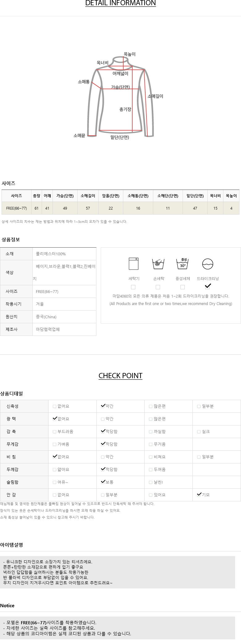Viewport: 241px width, 644px height.
Task: Click the washing machine care icon
Action: [x=133, y=264]
